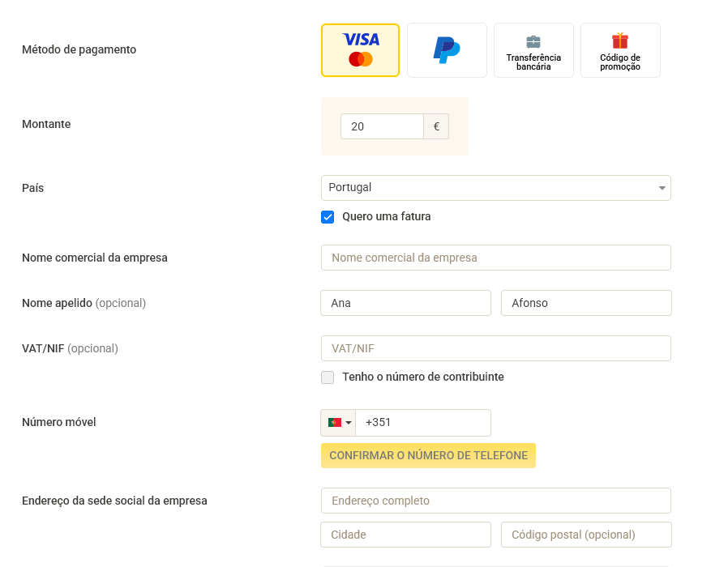Enable Tenho o número de contribuinte
Viewport: 728px width, 567px height.
point(328,377)
